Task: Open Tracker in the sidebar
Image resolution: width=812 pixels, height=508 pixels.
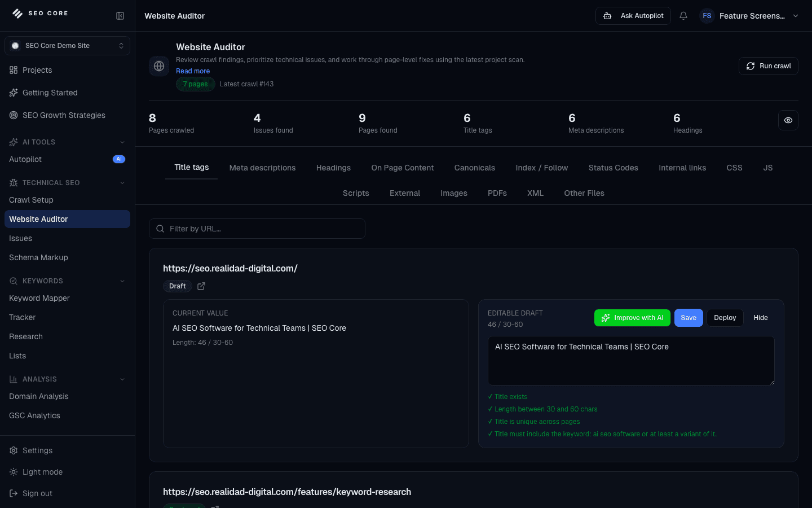Action: click(x=67, y=317)
